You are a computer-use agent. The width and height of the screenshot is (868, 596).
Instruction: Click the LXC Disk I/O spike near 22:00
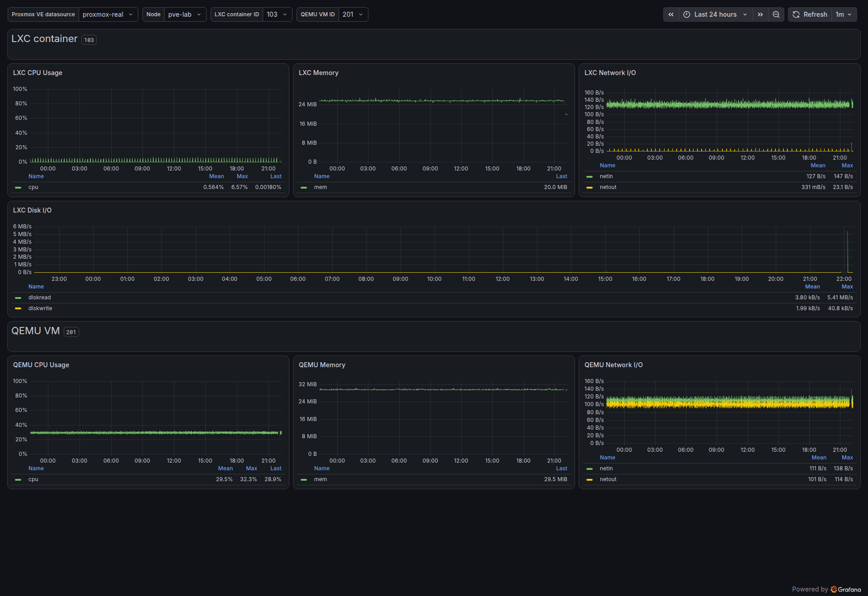pos(847,251)
